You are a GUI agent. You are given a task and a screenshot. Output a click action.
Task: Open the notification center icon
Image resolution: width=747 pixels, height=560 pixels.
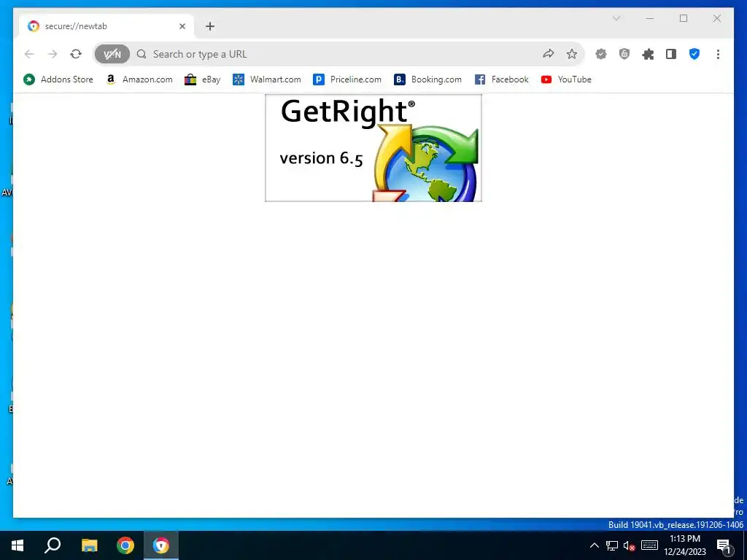click(x=724, y=545)
